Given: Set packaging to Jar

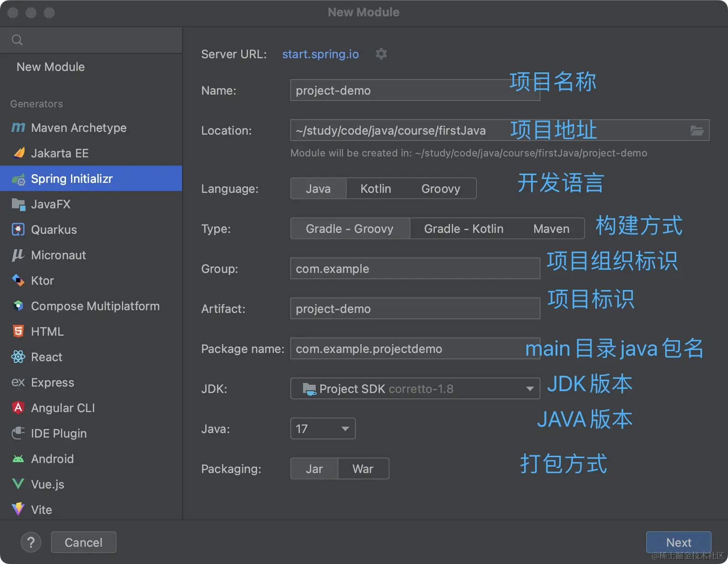Looking at the screenshot, I should click(314, 468).
